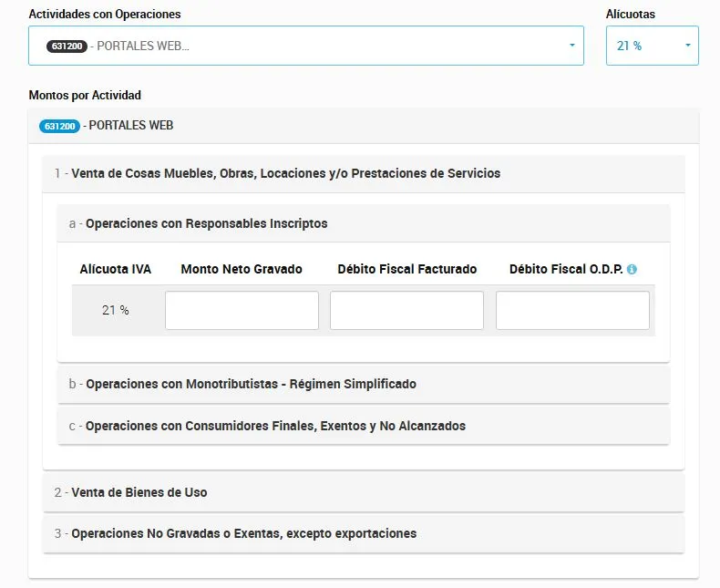
Task: Collapse Venta de Cosas Muebles, Obras section
Action: click(364, 173)
